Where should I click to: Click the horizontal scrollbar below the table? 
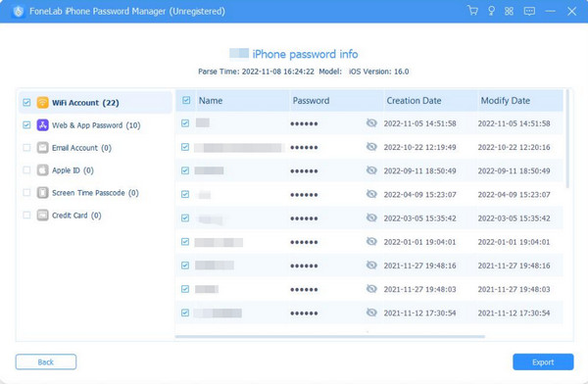pos(330,336)
